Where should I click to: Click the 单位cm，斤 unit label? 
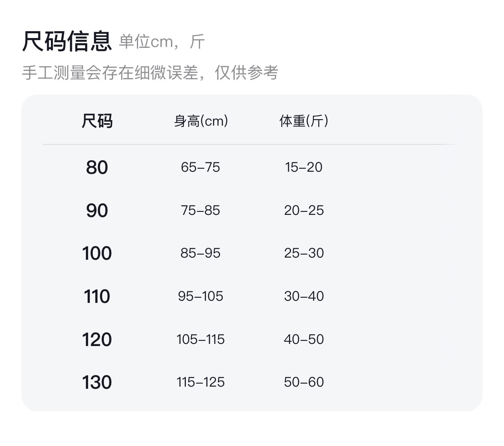[162, 42]
